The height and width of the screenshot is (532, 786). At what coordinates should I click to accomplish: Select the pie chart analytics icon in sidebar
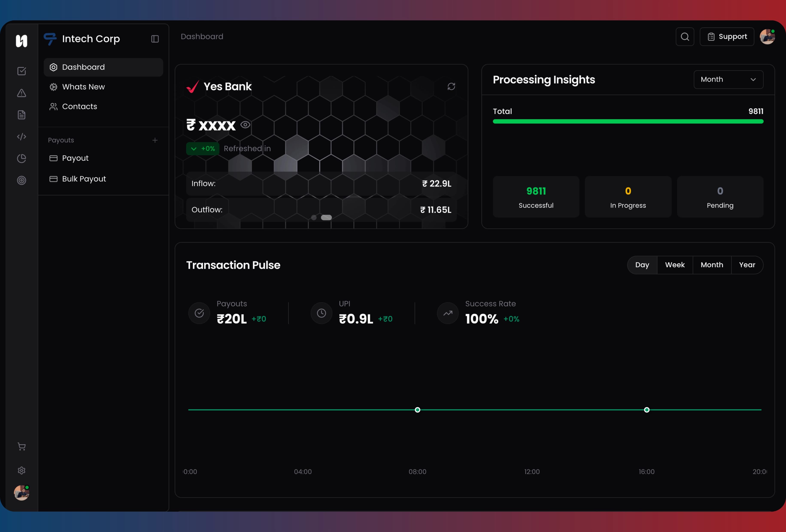21,158
